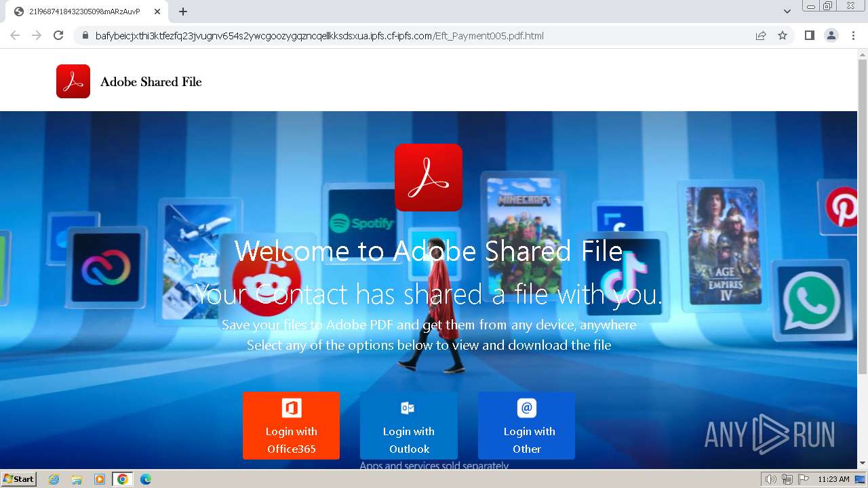868x488 pixels.
Task: Open File Explorer from the taskbar
Action: (77, 479)
